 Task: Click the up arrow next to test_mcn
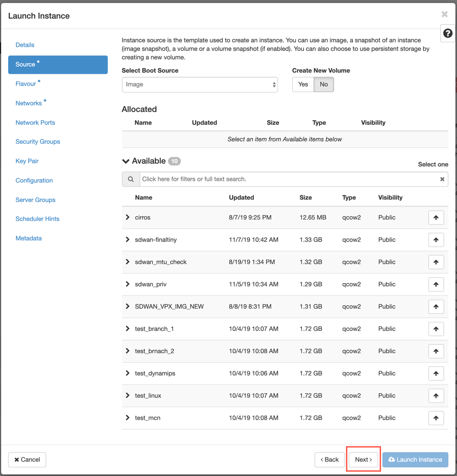pyautogui.click(x=436, y=418)
